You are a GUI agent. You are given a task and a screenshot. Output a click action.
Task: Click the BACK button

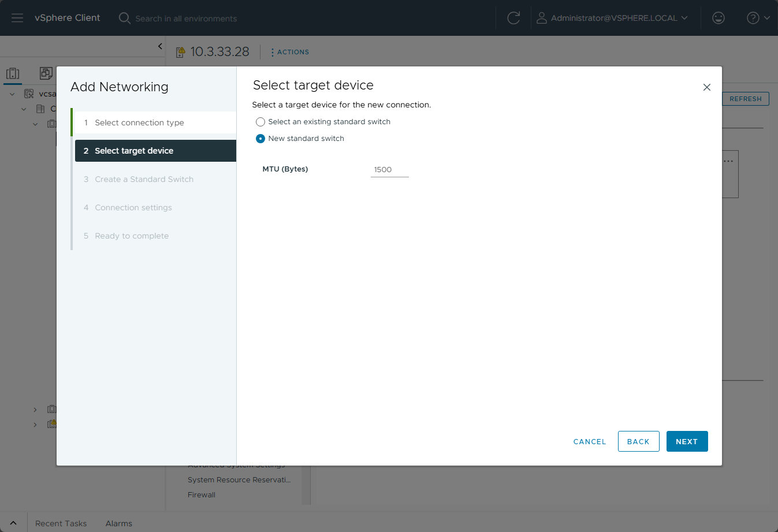pyautogui.click(x=638, y=441)
